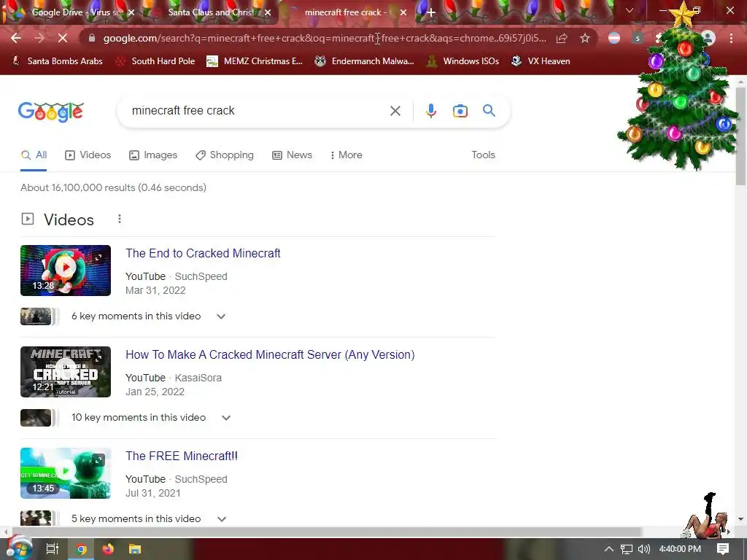This screenshot has height=560, width=747.
Task: Open a new tab with plus button
Action: point(430,12)
